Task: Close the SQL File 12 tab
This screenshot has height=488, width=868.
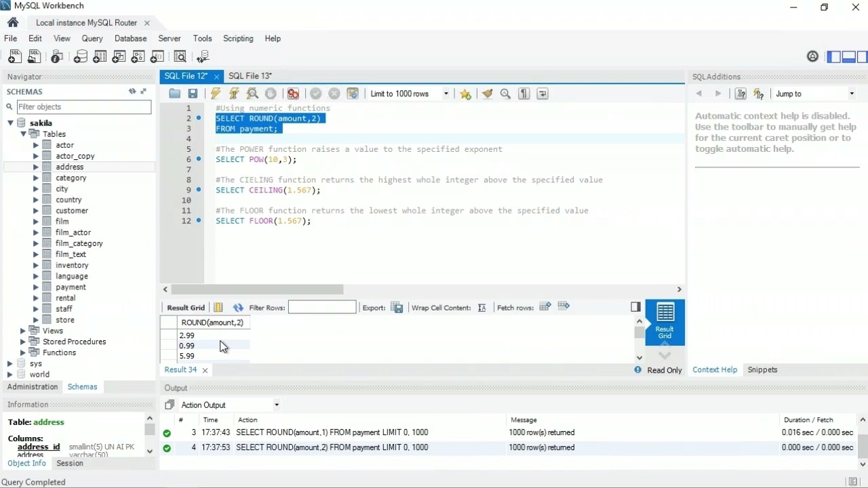Action: [x=216, y=77]
